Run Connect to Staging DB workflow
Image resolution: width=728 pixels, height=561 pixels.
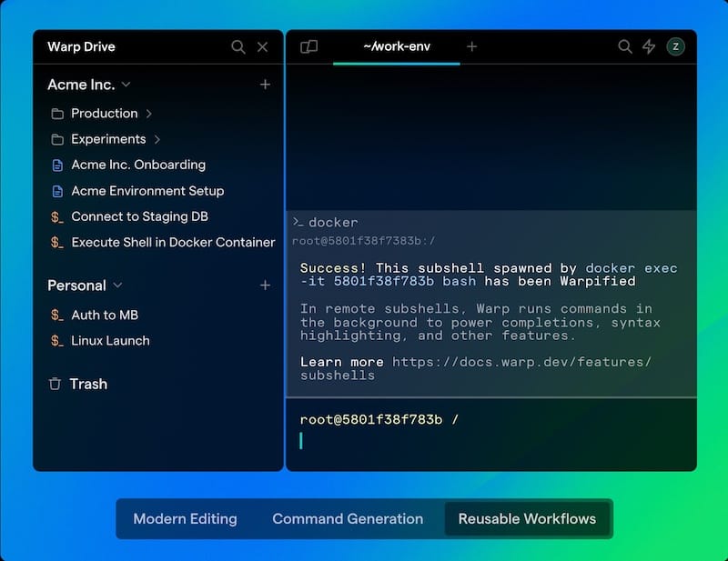[x=140, y=216]
